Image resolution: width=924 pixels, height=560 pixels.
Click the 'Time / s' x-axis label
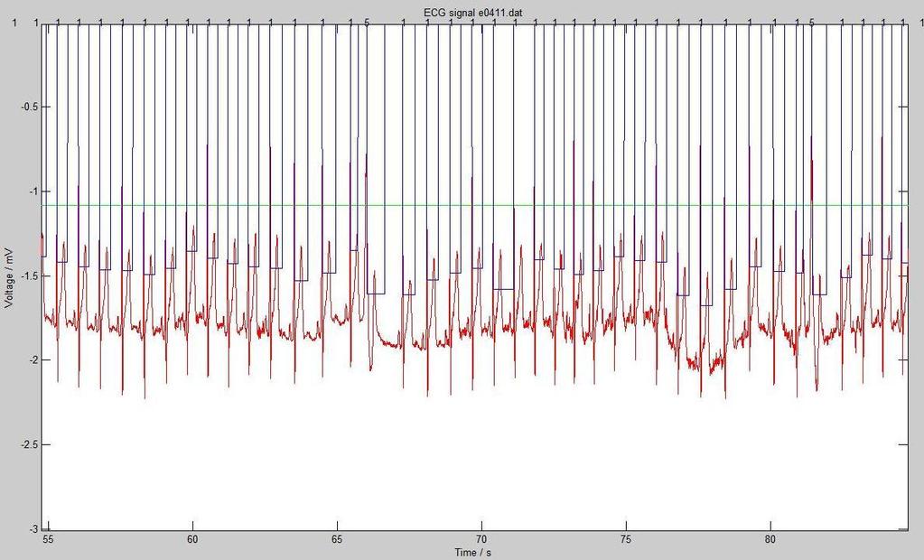(x=472, y=553)
